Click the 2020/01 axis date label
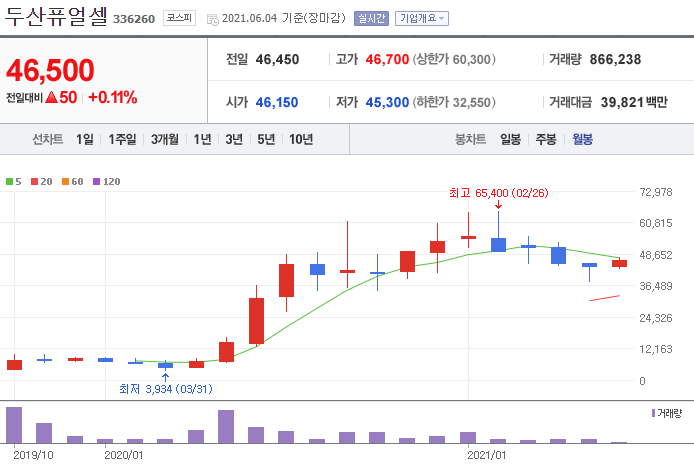Screen dimensions: 694x466 [123, 455]
